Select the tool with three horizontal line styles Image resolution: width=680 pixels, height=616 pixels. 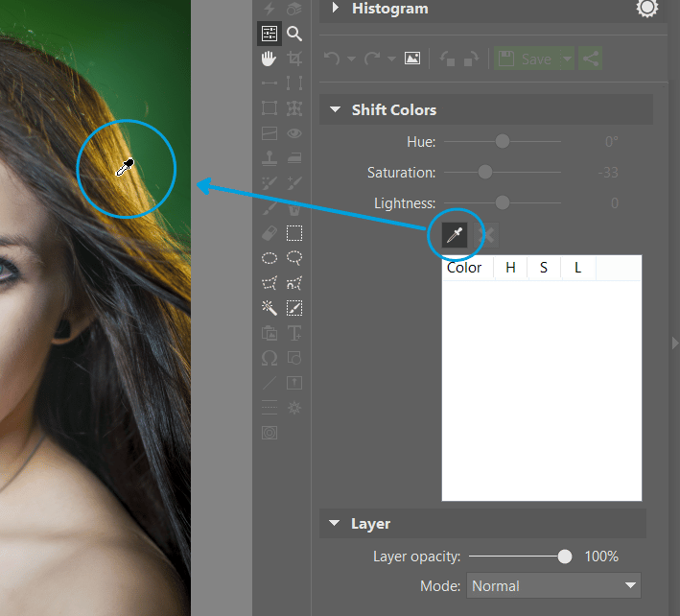(270, 408)
